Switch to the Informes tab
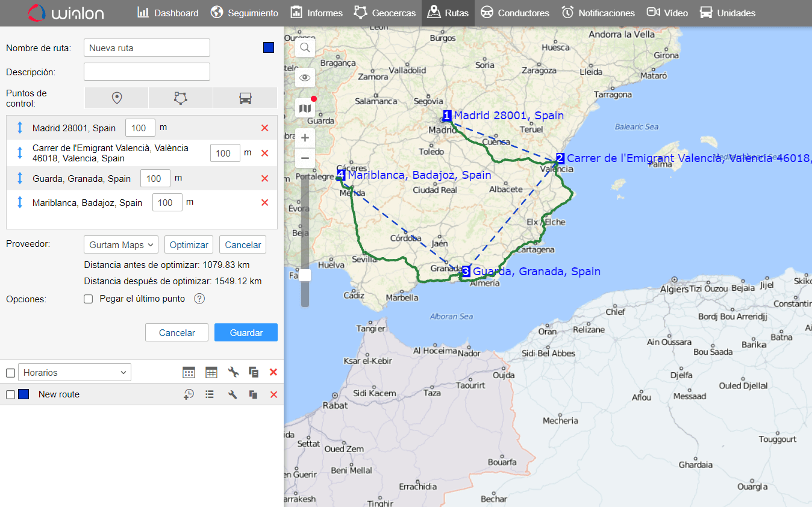Screen dimensions: 812x507 pyautogui.click(x=316, y=13)
